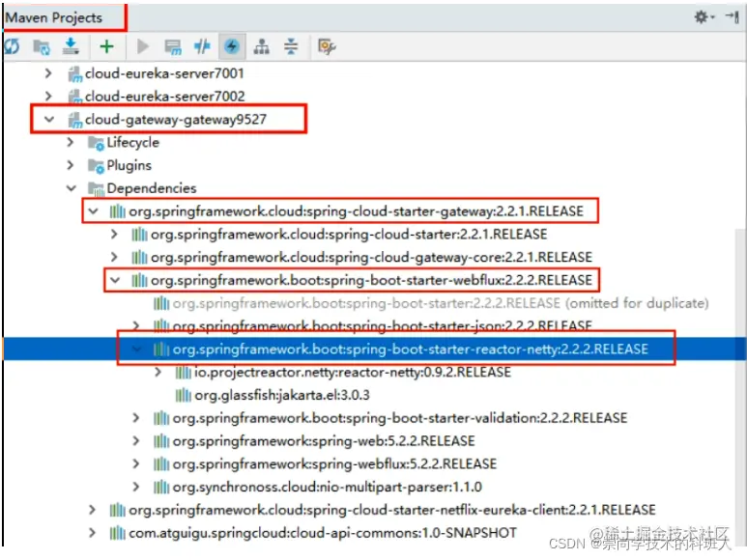Viewport: 747px width, 560px height.
Task: Expand cloud-eureka-server7002 module
Action: [48, 97]
